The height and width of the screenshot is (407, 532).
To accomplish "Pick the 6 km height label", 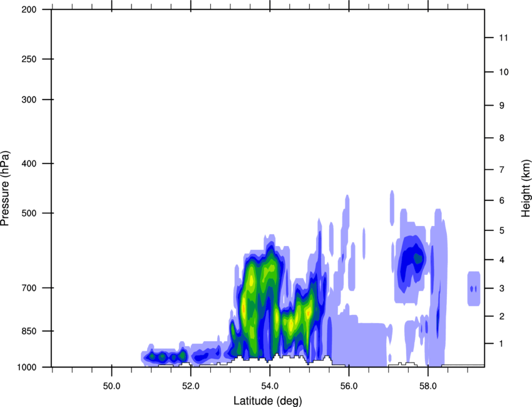I will [502, 200].
